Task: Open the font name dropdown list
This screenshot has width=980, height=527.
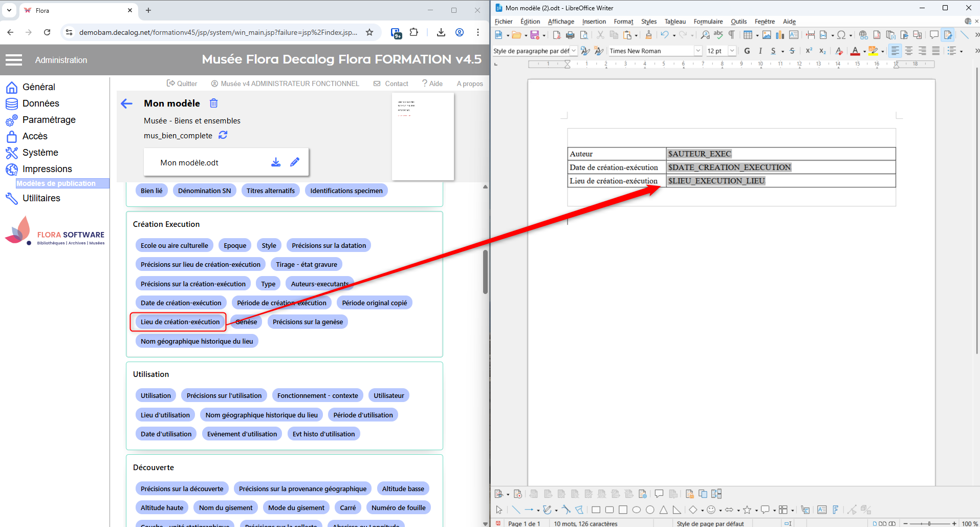Action: coord(698,51)
